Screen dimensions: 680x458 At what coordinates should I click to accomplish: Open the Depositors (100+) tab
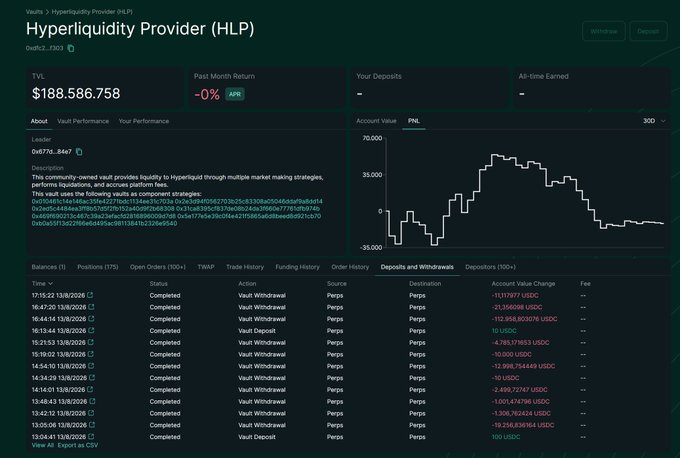click(490, 267)
